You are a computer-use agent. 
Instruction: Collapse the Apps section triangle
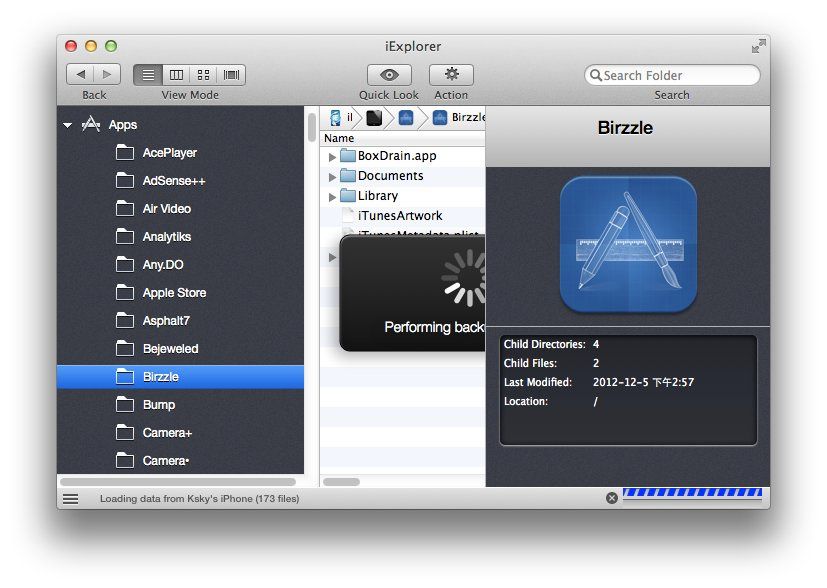point(68,126)
